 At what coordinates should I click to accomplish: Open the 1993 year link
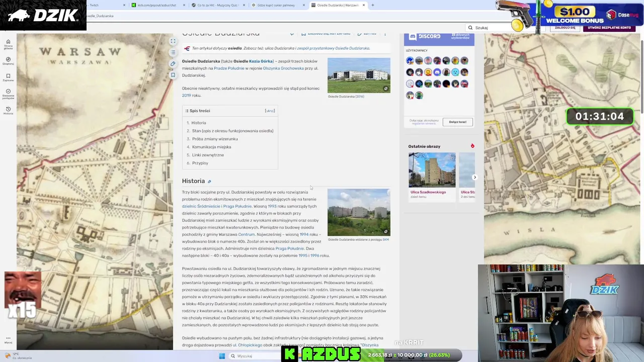(272, 206)
